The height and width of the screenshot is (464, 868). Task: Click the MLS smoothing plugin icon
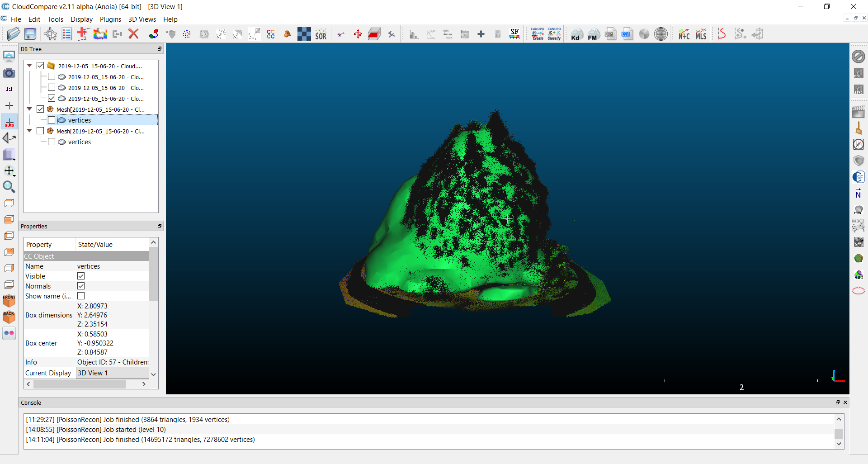click(x=701, y=34)
